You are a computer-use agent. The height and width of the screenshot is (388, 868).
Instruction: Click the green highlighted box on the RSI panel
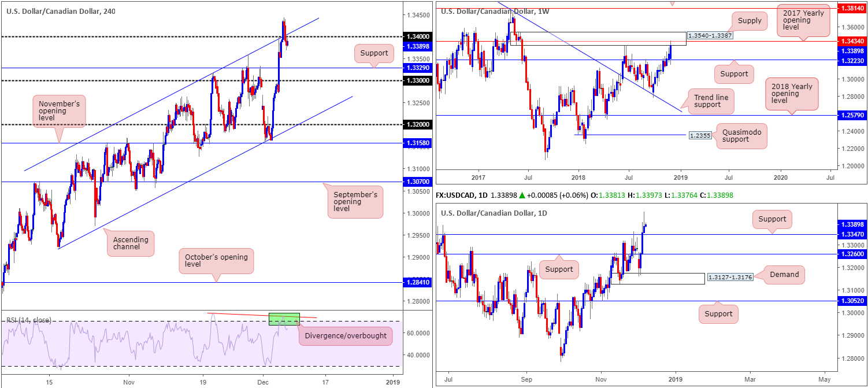coord(284,319)
